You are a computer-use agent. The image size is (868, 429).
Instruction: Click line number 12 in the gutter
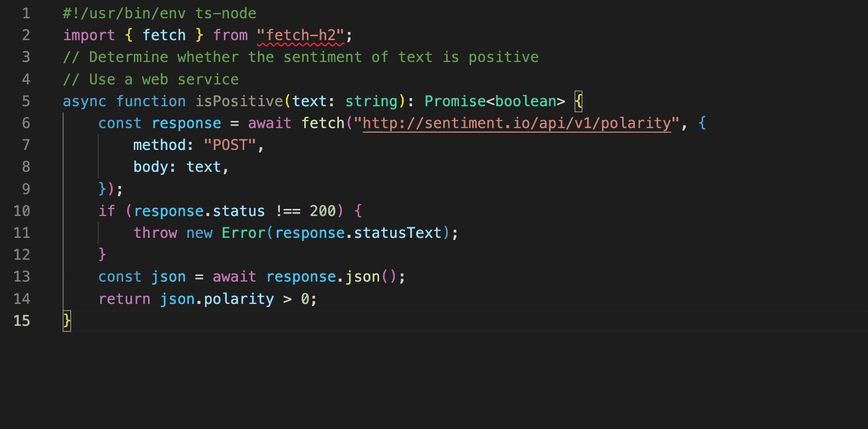tap(22, 255)
